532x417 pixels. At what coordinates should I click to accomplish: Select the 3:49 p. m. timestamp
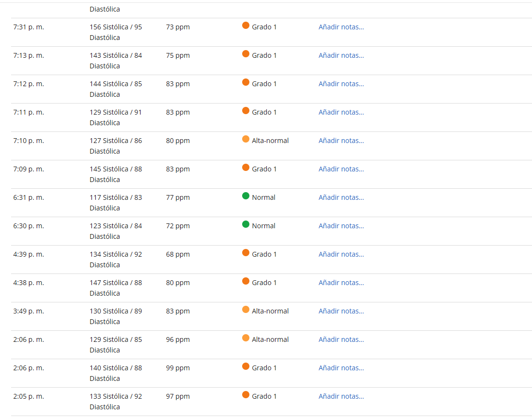(x=28, y=311)
